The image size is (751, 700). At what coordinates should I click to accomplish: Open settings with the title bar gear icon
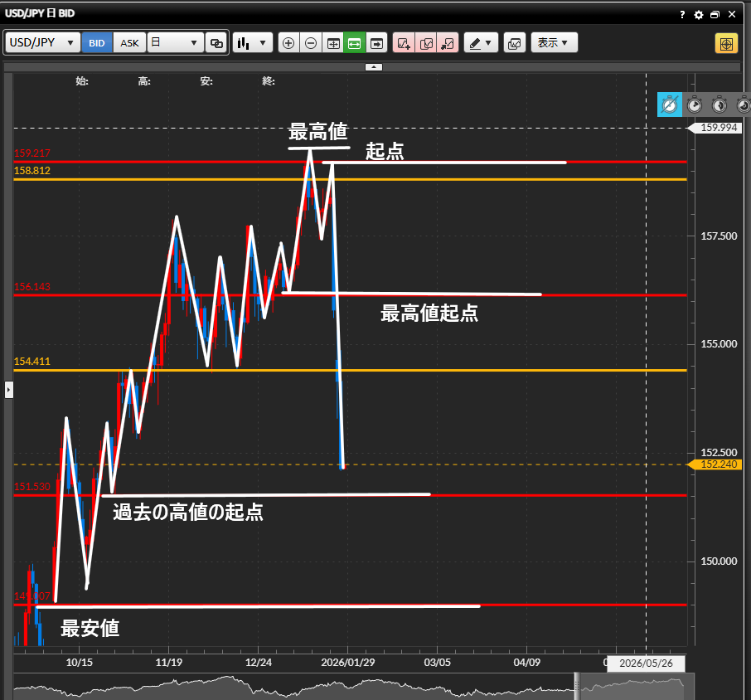[698, 15]
